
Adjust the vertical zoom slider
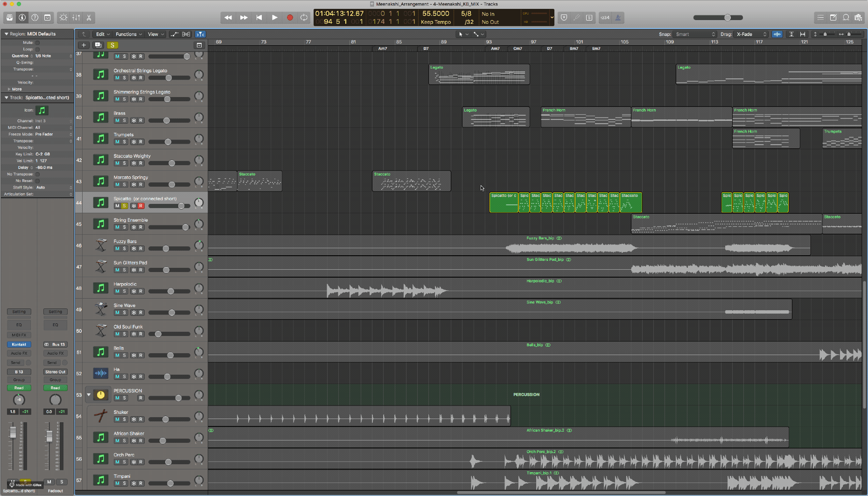(x=825, y=34)
